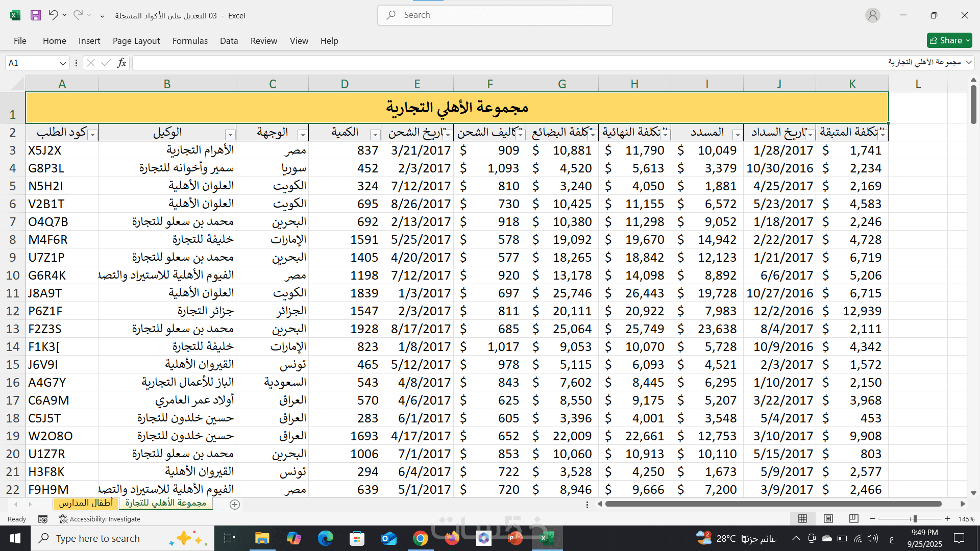Click the user account profile icon
The image size is (980, 551).
point(872,15)
